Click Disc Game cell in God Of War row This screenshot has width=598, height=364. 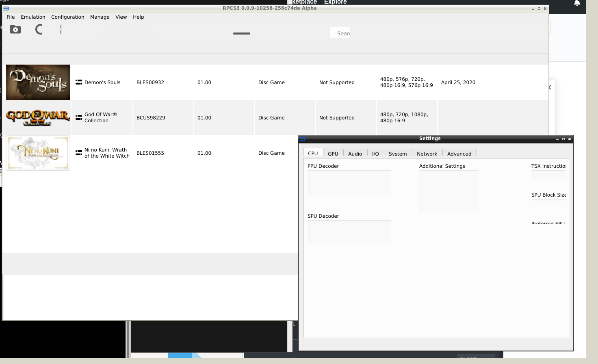tap(271, 117)
